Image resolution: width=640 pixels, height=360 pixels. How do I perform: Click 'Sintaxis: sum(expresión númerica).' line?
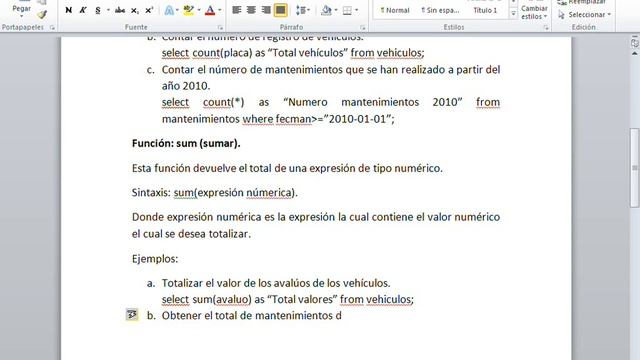click(x=215, y=193)
